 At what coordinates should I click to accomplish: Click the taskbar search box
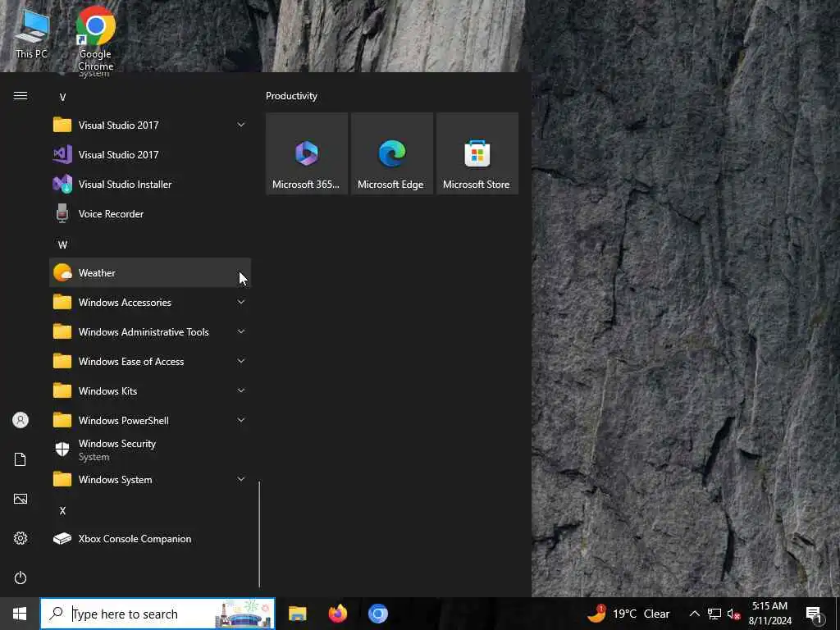point(157,614)
